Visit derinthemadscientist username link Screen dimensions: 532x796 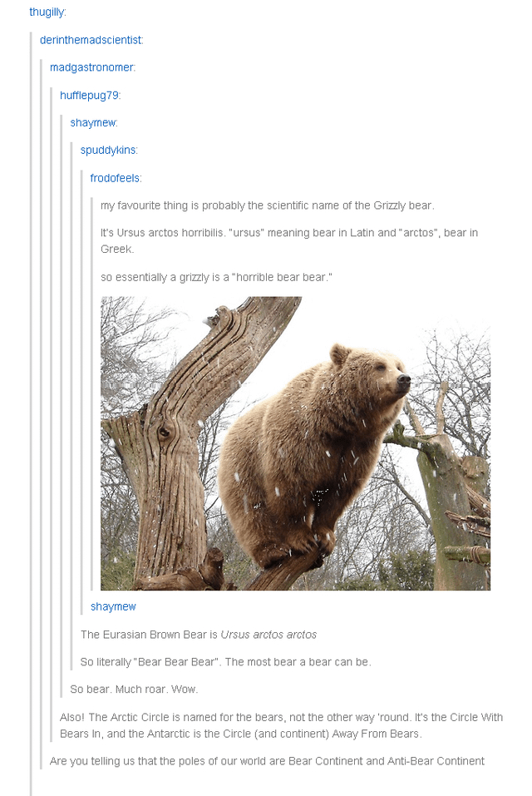click(x=91, y=40)
